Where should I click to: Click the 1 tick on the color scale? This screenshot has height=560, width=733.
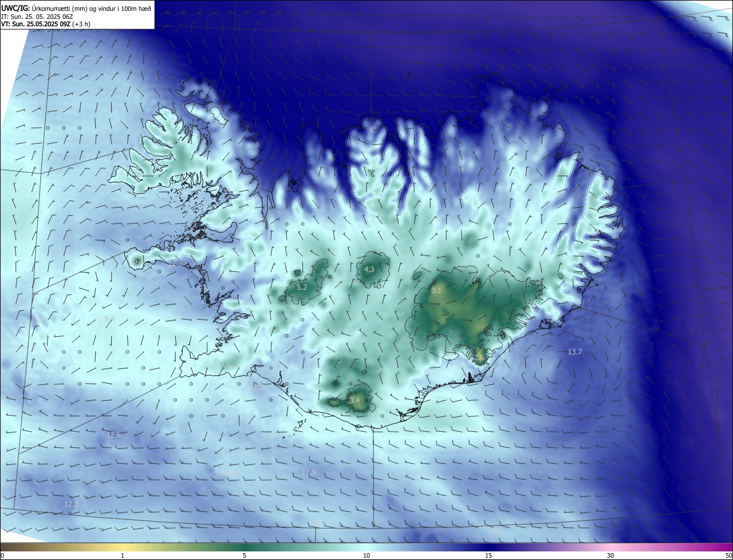123,555
